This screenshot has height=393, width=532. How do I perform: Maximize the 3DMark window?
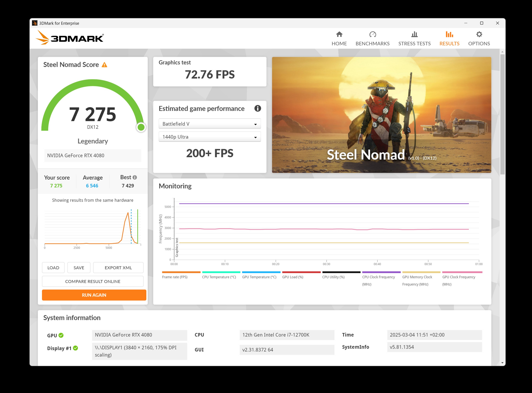pyautogui.click(x=482, y=23)
